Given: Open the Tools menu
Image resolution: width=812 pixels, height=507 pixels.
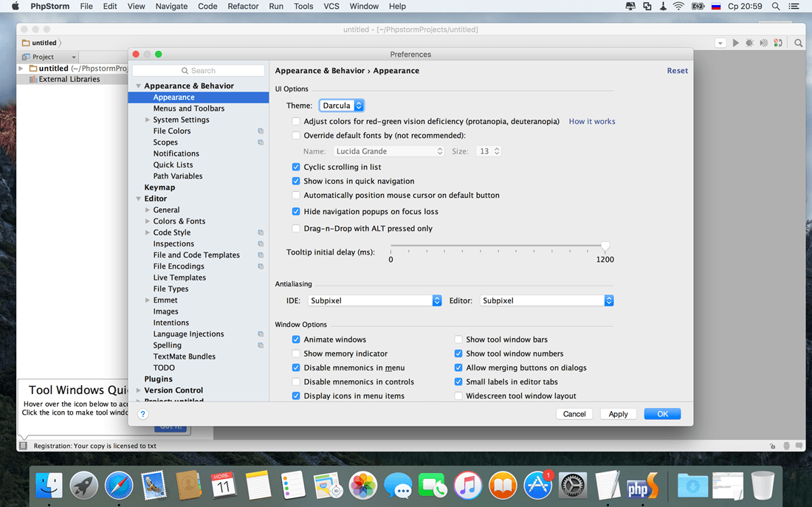Looking at the screenshot, I should point(303,6).
